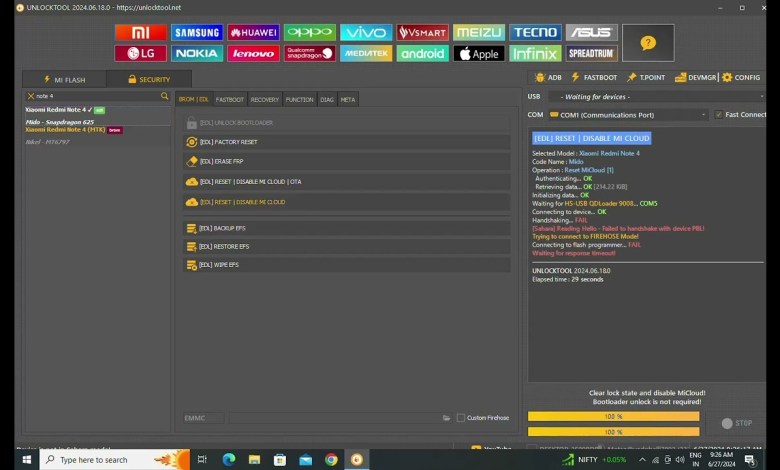
Task: Click the lower 100% progress bar
Action: click(613, 432)
